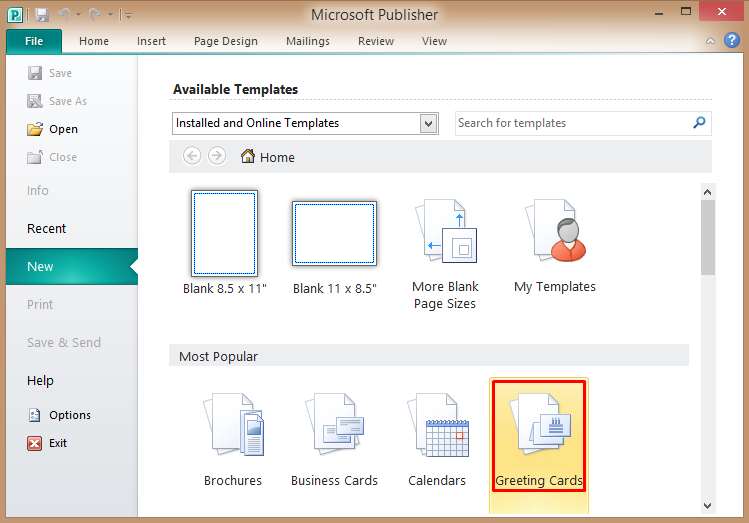Open the File tab
Image resolution: width=749 pixels, height=523 pixels.
point(34,41)
